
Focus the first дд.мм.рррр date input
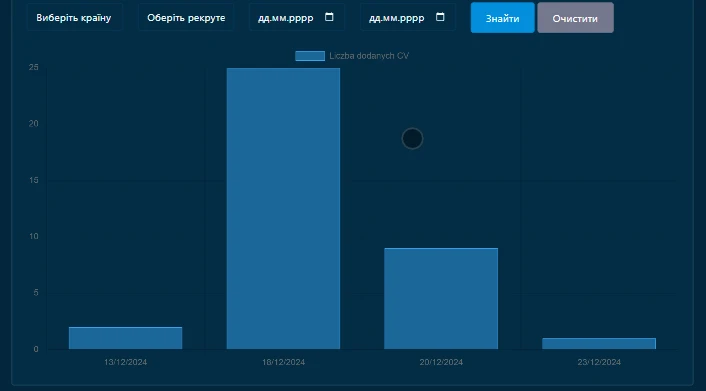click(x=286, y=18)
